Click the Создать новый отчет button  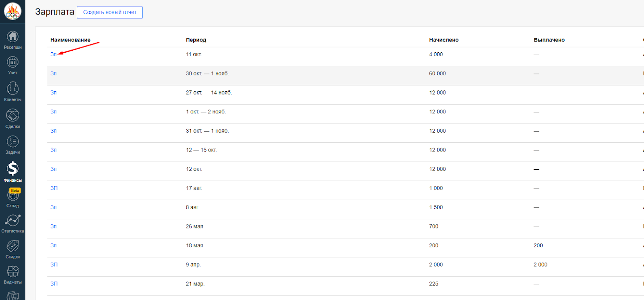[110, 12]
